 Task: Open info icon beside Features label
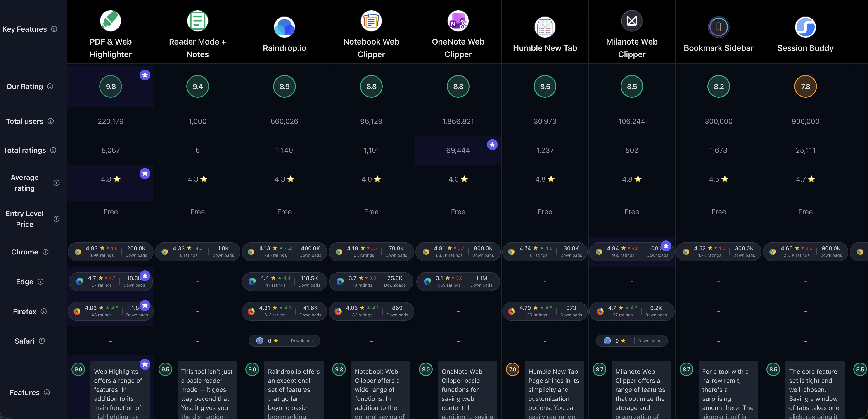[x=47, y=392]
